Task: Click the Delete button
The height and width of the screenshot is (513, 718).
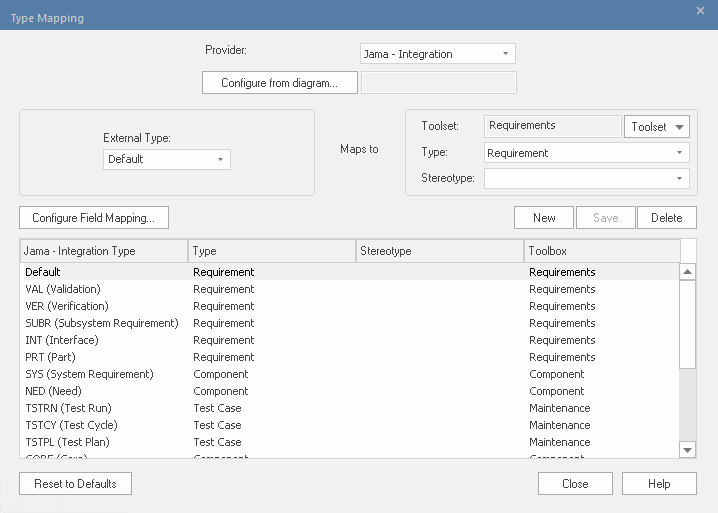Action: (x=666, y=217)
